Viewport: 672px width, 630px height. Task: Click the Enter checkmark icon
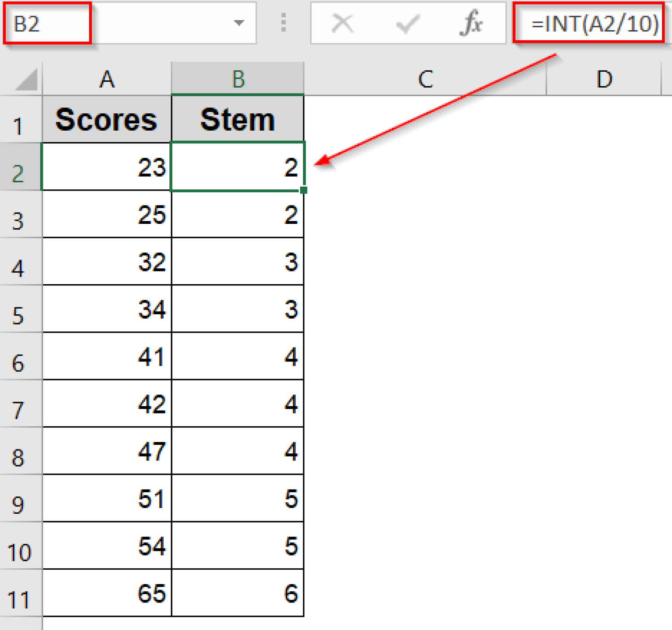click(x=407, y=24)
